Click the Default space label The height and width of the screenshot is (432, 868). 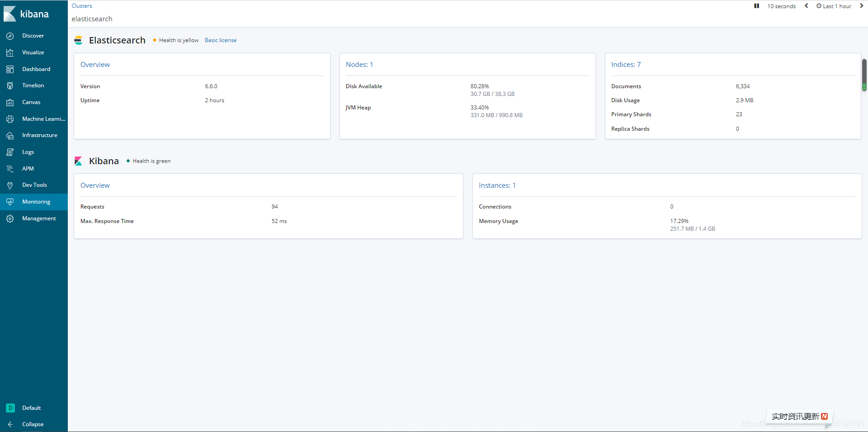(x=32, y=408)
